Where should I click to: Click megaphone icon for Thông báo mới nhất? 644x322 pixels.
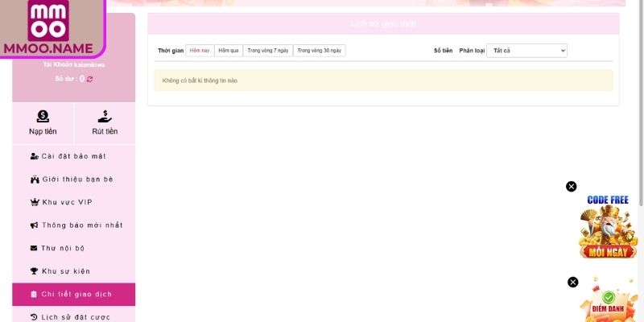[34, 225]
